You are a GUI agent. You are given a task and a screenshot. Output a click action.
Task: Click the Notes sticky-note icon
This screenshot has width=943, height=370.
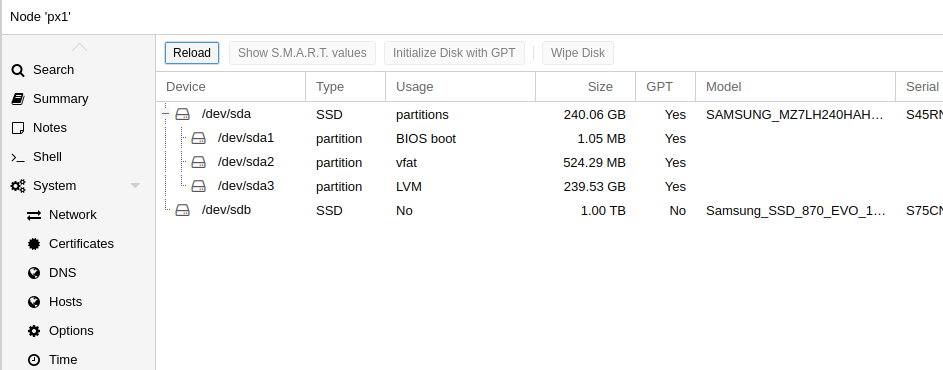[x=18, y=128]
